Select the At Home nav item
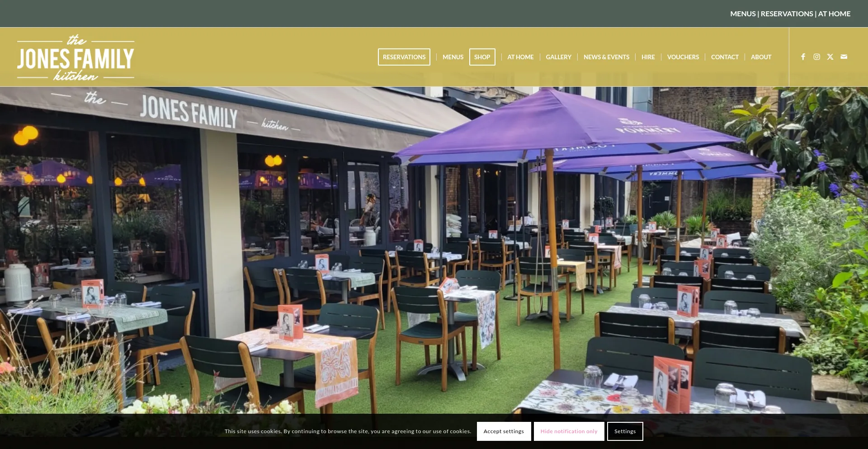 [520, 57]
